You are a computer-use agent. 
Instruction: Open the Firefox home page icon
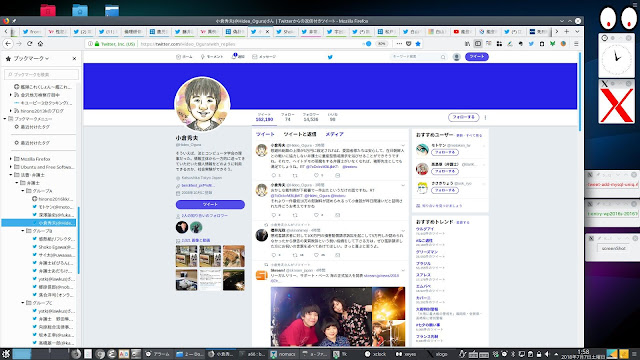pyautogui.click(x=40, y=43)
